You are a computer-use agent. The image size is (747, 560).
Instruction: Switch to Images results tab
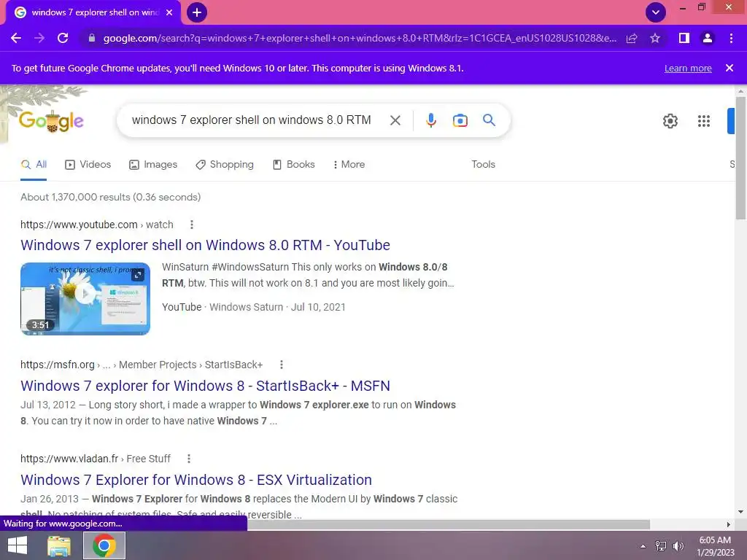click(x=153, y=164)
